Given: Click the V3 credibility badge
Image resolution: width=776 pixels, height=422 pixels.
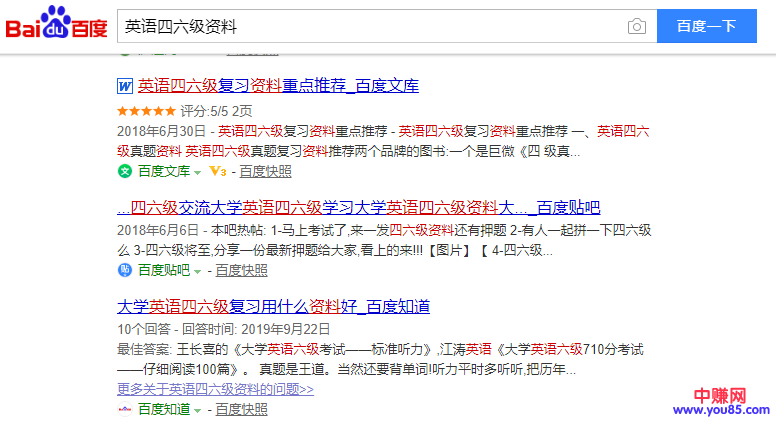Looking at the screenshot, I should [x=216, y=171].
